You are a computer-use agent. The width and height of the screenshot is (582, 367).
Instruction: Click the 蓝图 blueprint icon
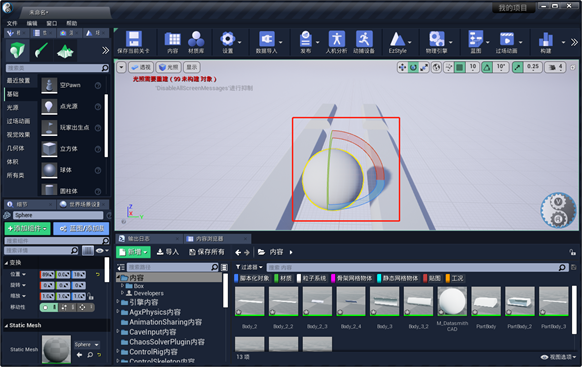(x=475, y=39)
